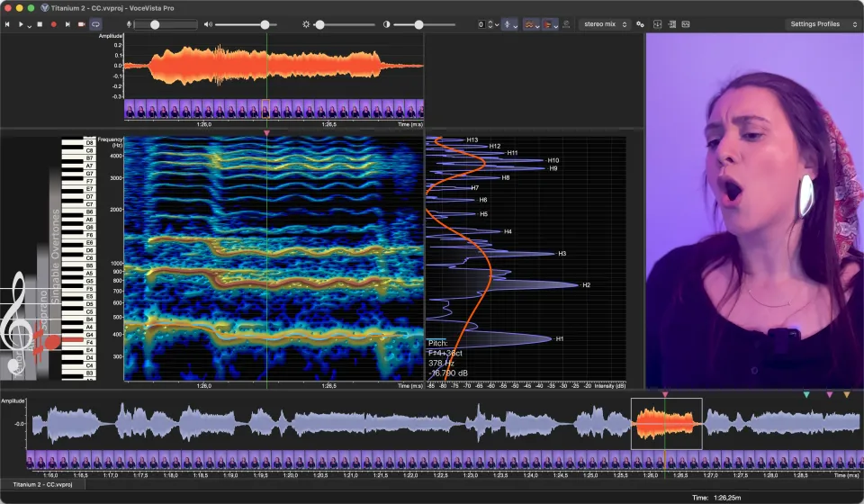
Task: Click the H3 harmonic label
Action: (x=562, y=254)
